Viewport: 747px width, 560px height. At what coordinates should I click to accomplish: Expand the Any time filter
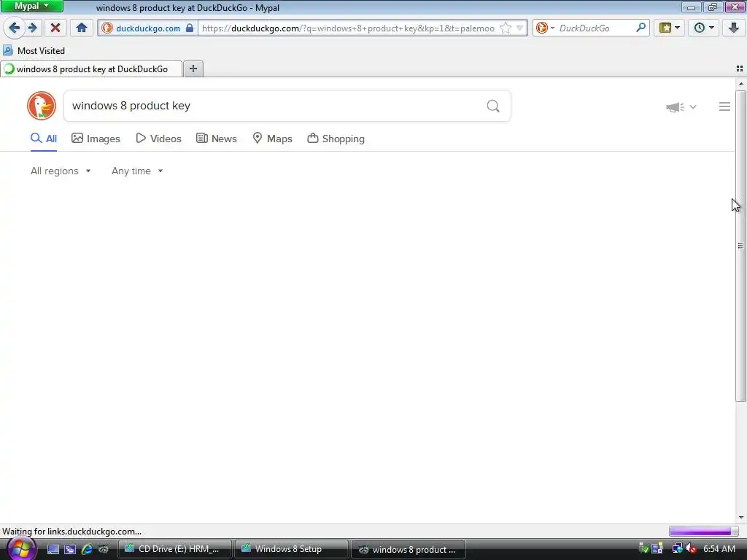tap(137, 171)
